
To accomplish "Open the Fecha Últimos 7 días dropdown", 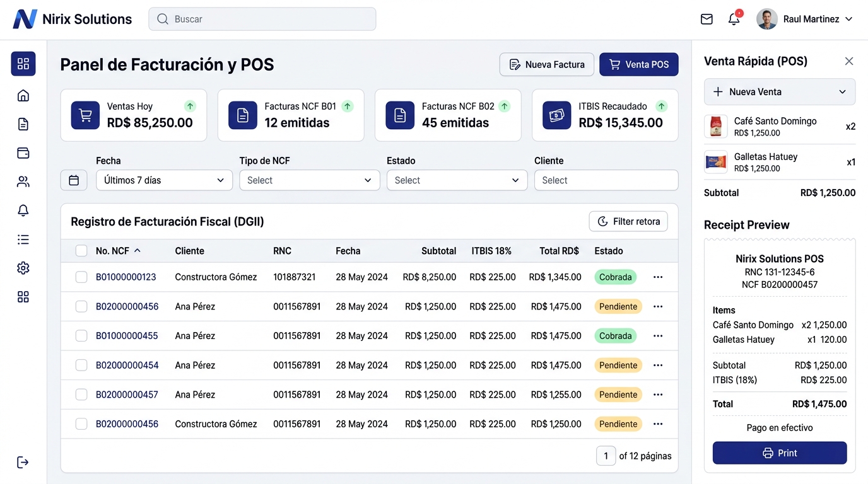I will click(165, 180).
